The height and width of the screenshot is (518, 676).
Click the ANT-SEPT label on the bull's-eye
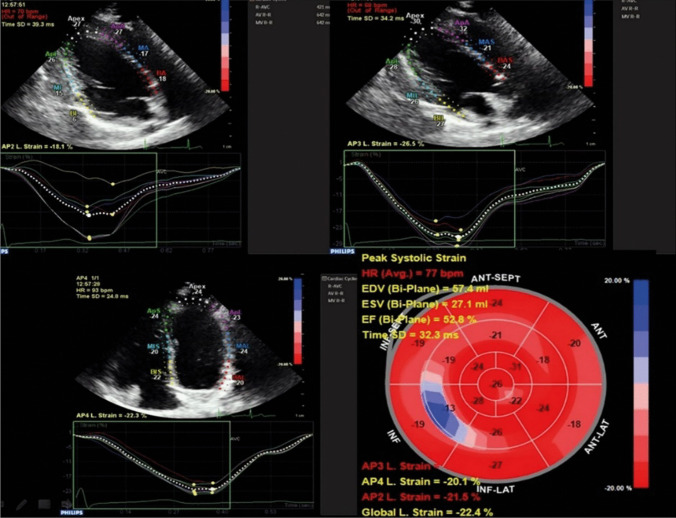point(496,278)
